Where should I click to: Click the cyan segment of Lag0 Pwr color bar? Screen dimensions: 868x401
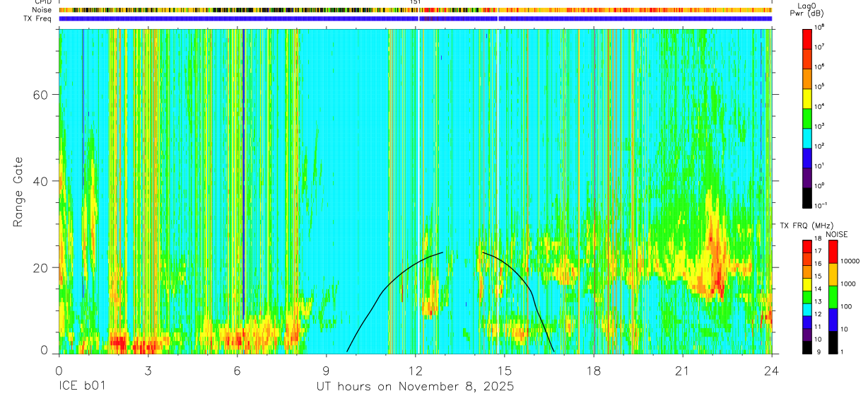pos(807,136)
